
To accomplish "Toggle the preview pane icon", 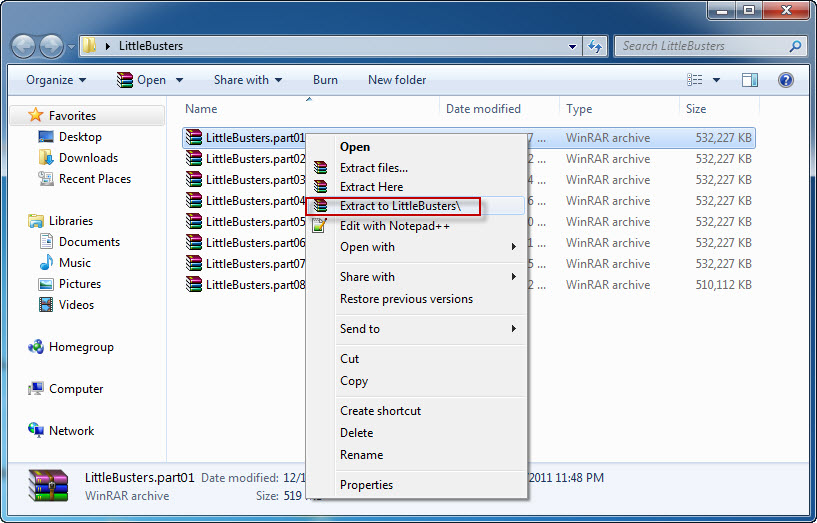I will [750, 80].
